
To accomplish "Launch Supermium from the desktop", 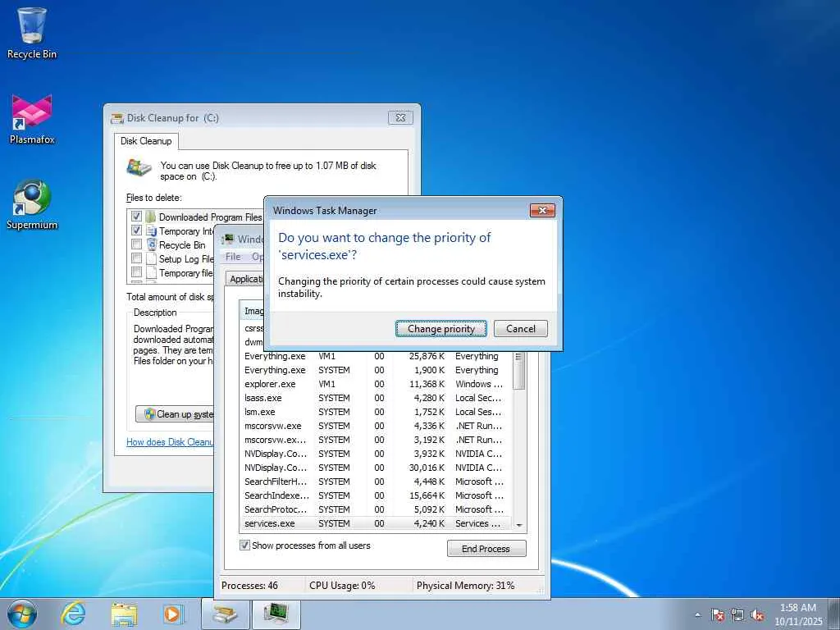I will pos(32,204).
